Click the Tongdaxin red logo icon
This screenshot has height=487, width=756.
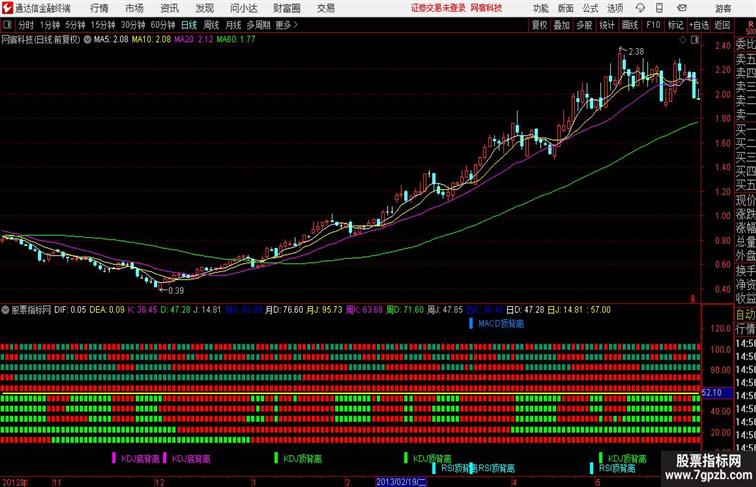tap(7, 8)
